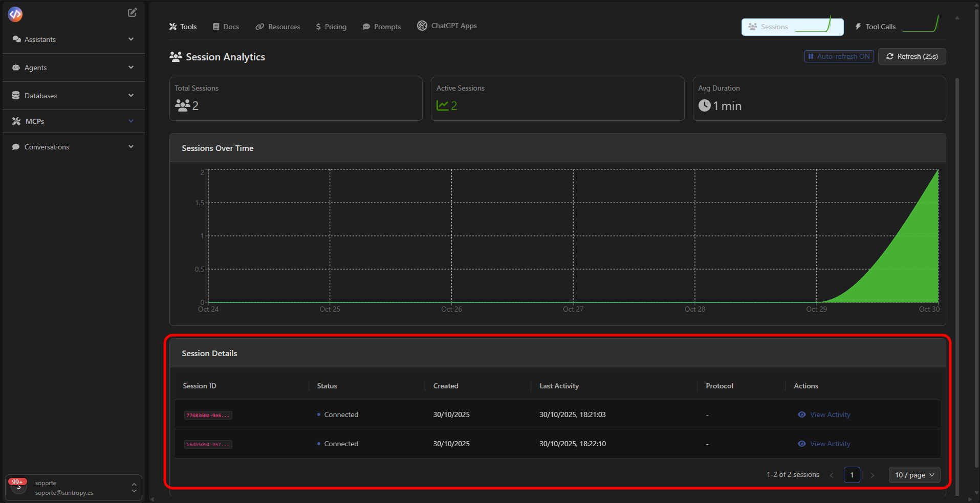The height and width of the screenshot is (503, 980).
Task: Click session ID 7768368a tag
Action: point(208,415)
